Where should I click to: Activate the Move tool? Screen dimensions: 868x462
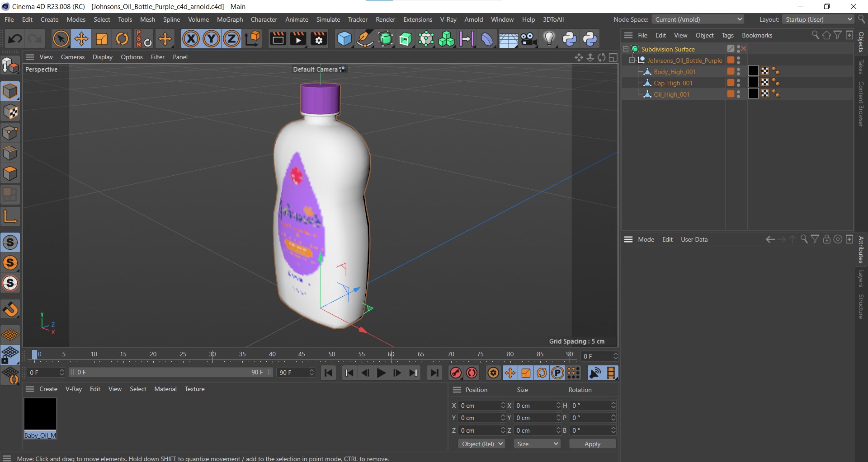click(x=81, y=39)
